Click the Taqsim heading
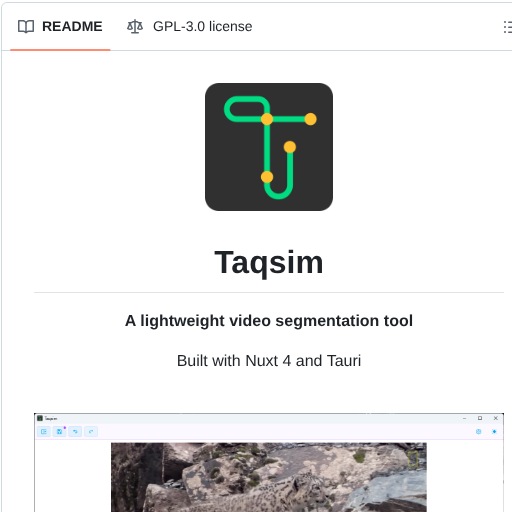This screenshot has width=512, height=512. (269, 263)
